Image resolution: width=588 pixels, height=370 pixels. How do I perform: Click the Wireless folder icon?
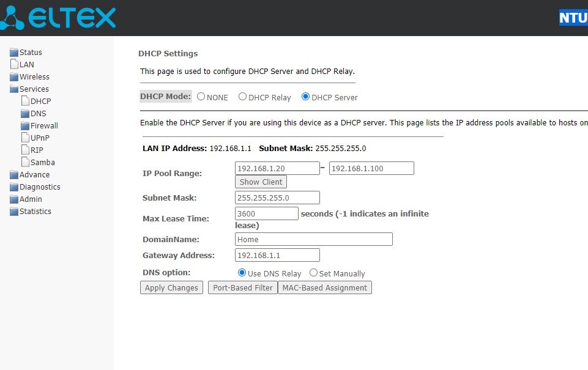click(x=14, y=77)
